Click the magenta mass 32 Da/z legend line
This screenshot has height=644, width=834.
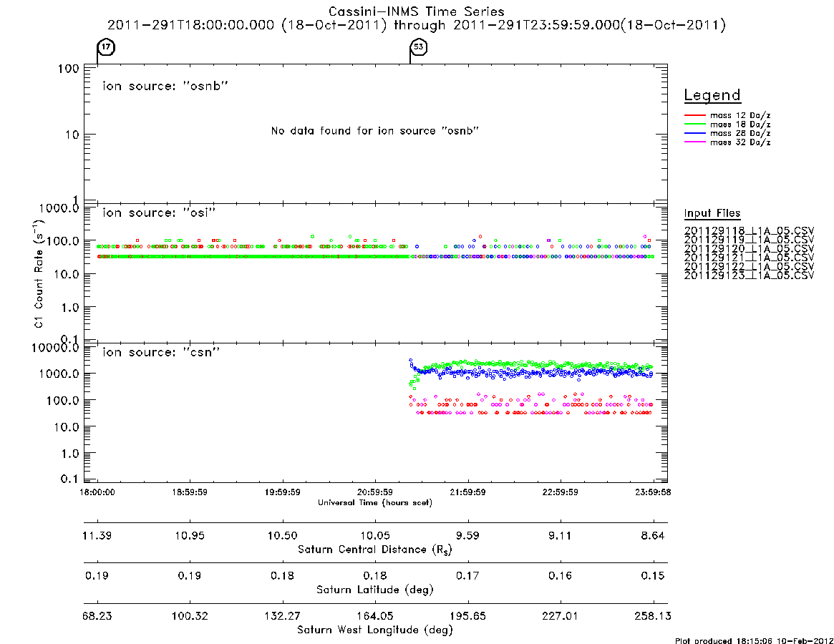(694, 142)
